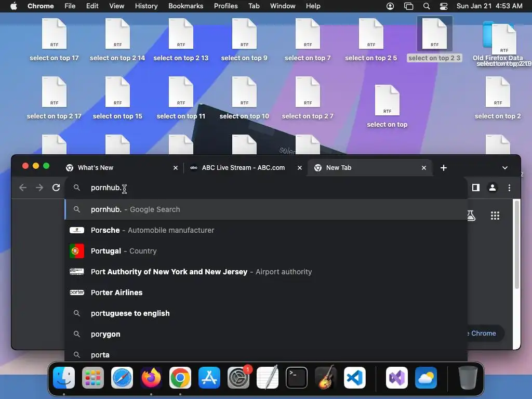Screen dimensions: 532x399
Task: Select the portuguese to english suggestion
Action: click(x=267, y=313)
